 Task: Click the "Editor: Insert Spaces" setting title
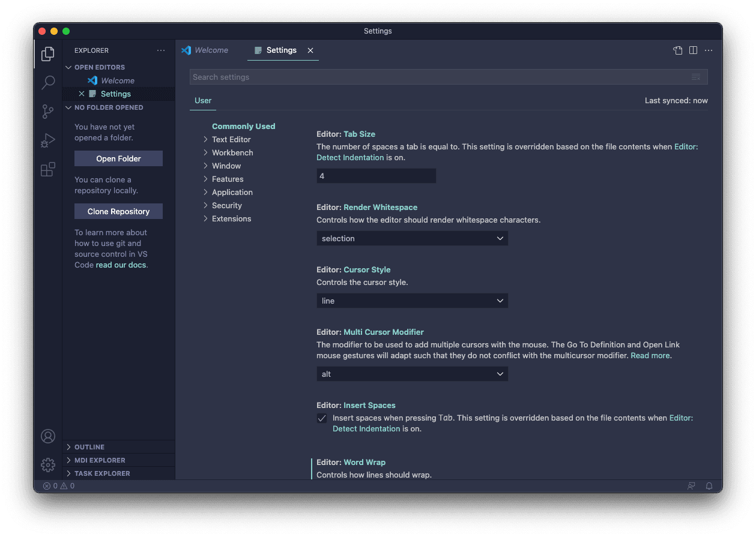tap(356, 405)
